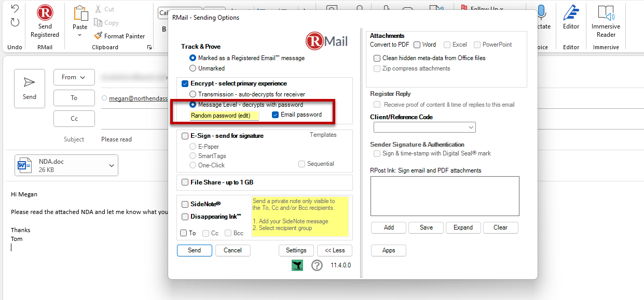Click the Cc button in the email
The height and width of the screenshot is (300, 644).
(x=74, y=119)
